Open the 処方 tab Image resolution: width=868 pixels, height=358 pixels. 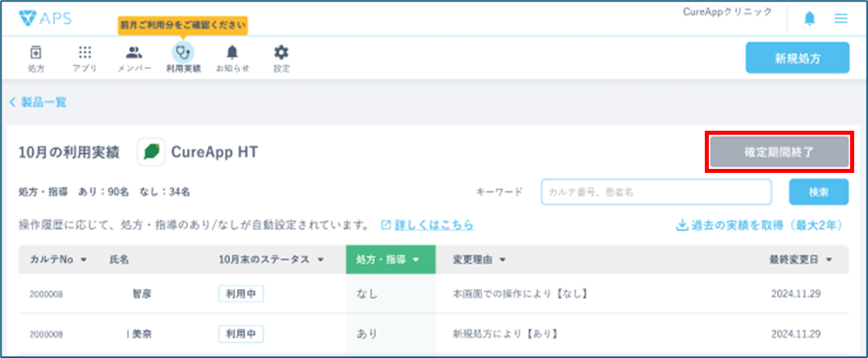pyautogui.click(x=36, y=58)
